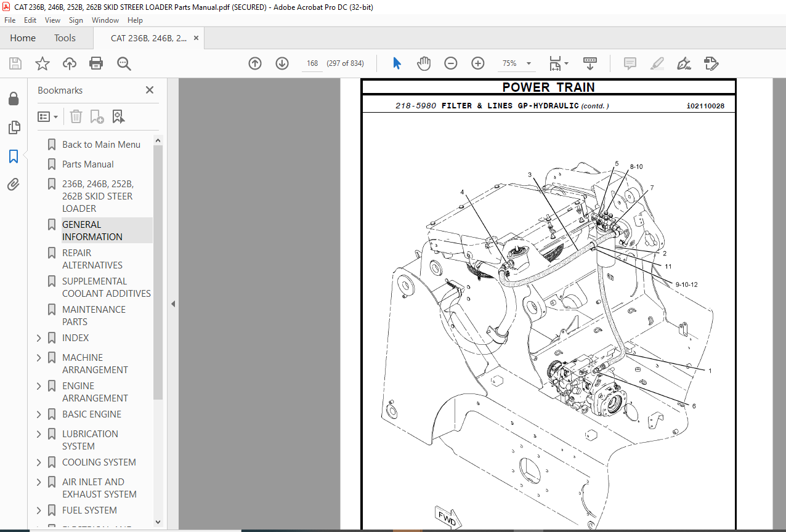Go to next page arrow
Screen dimensions: 786x532
[282, 63]
